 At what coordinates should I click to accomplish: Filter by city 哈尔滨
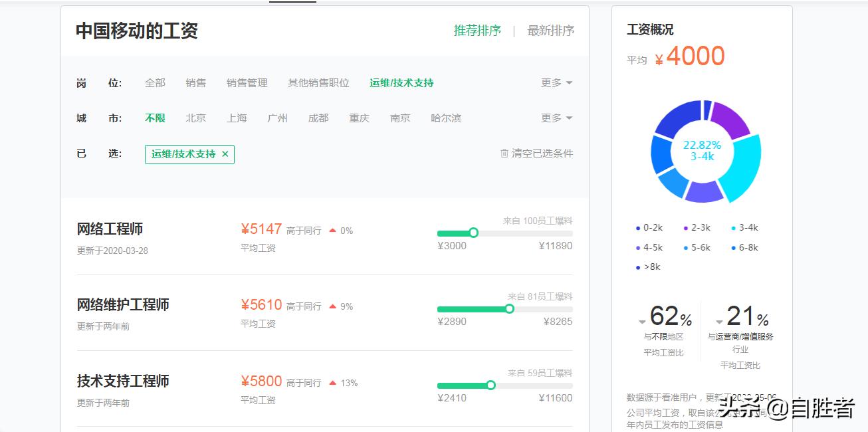pyautogui.click(x=446, y=118)
